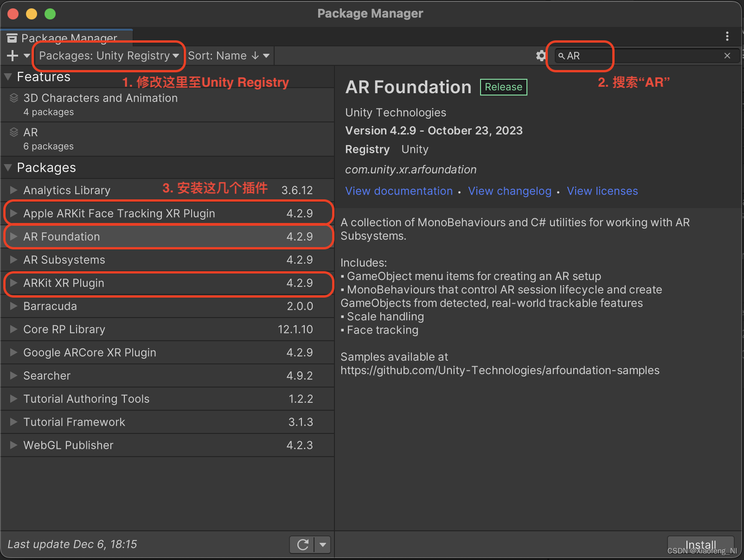This screenshot has height=560, width=744.
Task: Open the refresh options dropdown arrow
Action: (x=323, y=544)
